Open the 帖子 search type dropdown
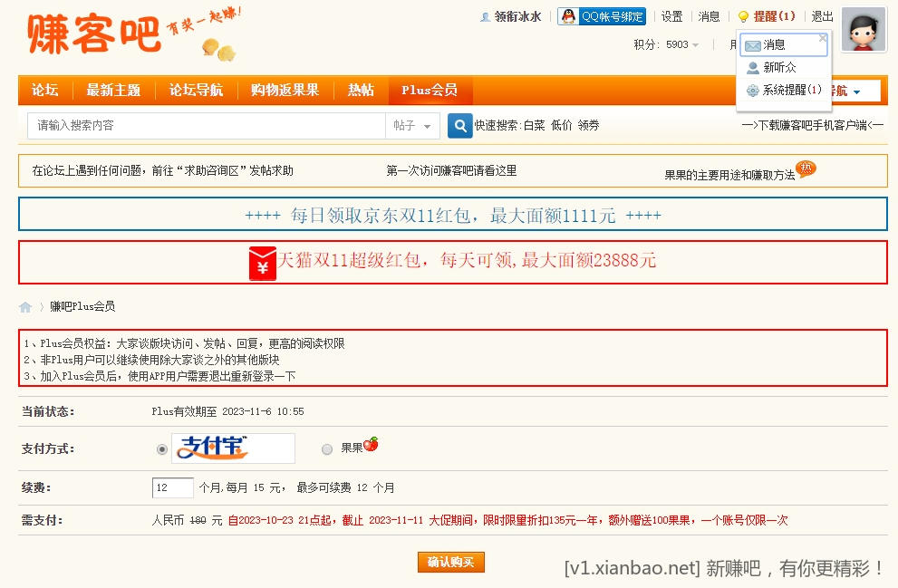The width and height of the screenshot is (898, 588). tap(412, 125)
